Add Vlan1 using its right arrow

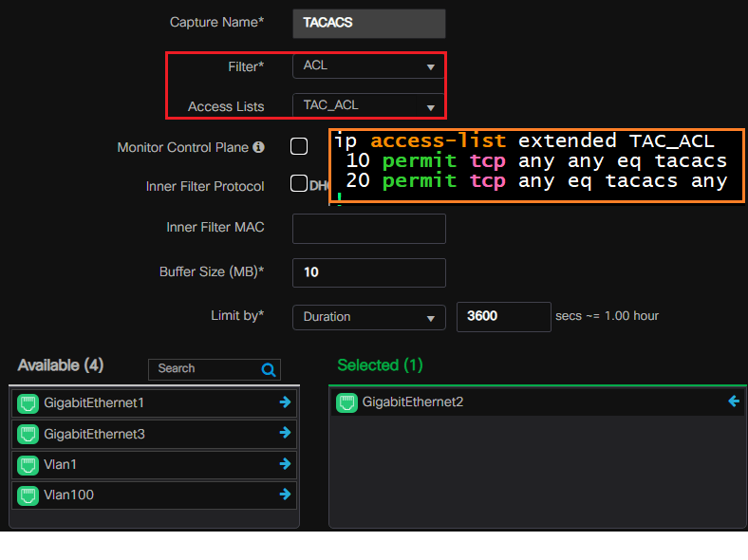pyautogui.click(x=285, y=464)
